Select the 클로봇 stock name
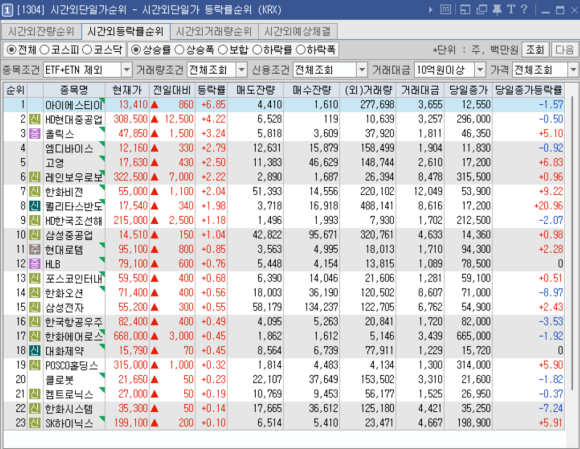Screen dimensions: 580x449 click(x=59, y=379)
